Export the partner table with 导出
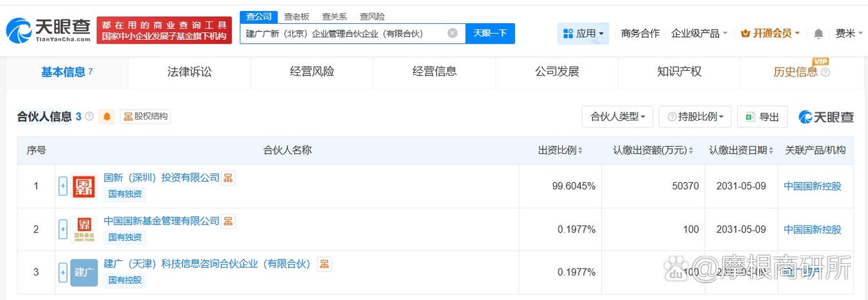The image size is (868, 300). (x=762, y=117)
